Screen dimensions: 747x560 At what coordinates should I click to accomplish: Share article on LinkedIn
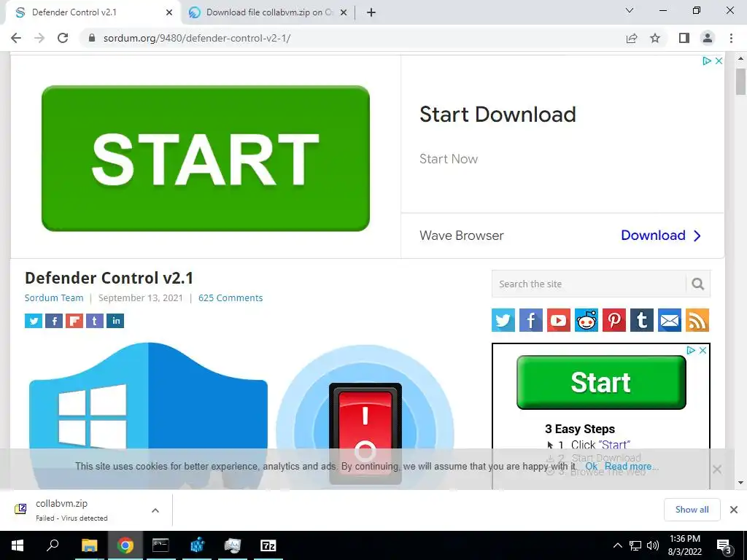[x=115, y=321]
